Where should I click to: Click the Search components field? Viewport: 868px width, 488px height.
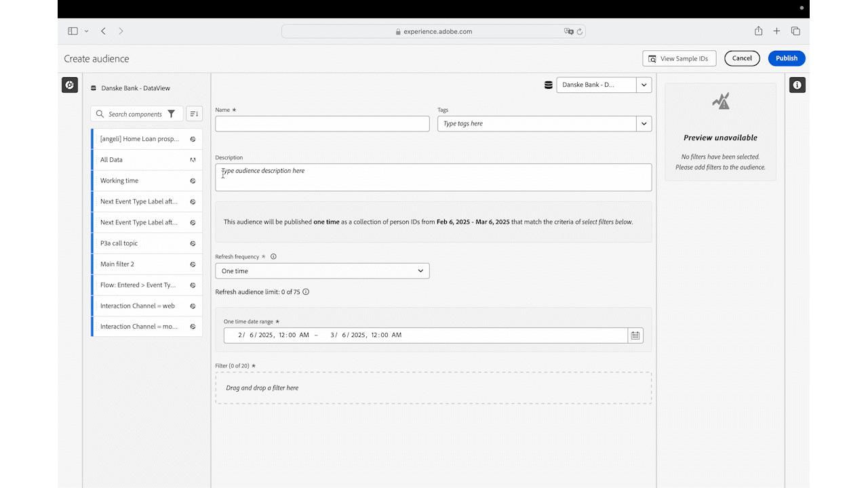137,114
